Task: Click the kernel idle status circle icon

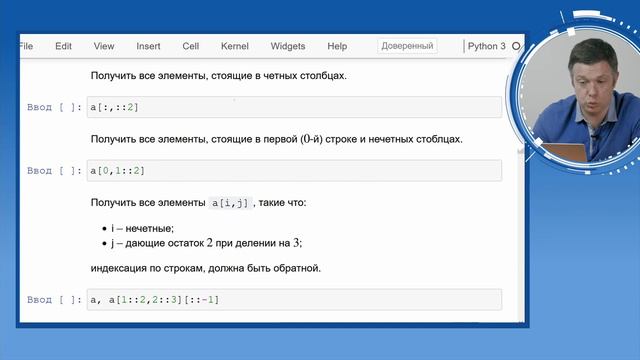Action: click(x=516, y=46)
